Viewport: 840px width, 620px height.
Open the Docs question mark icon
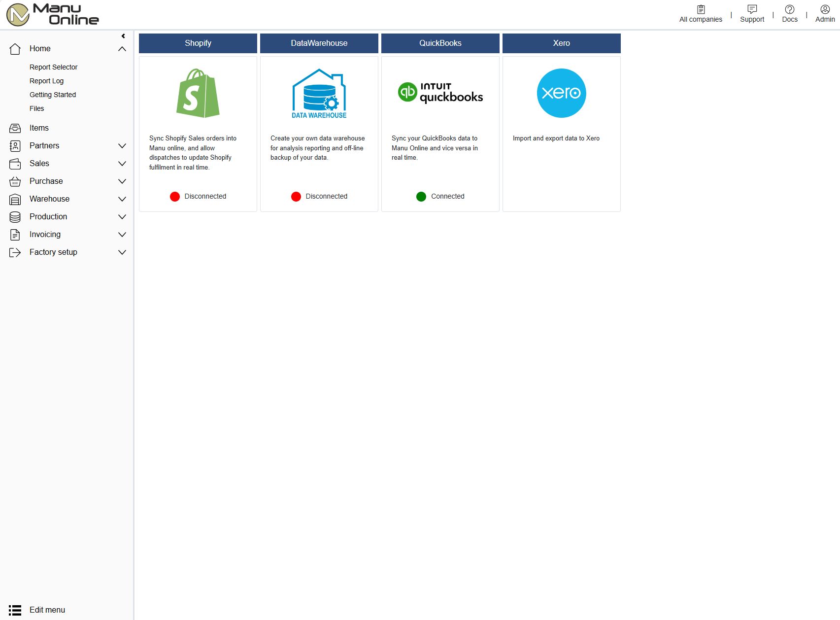789,9
